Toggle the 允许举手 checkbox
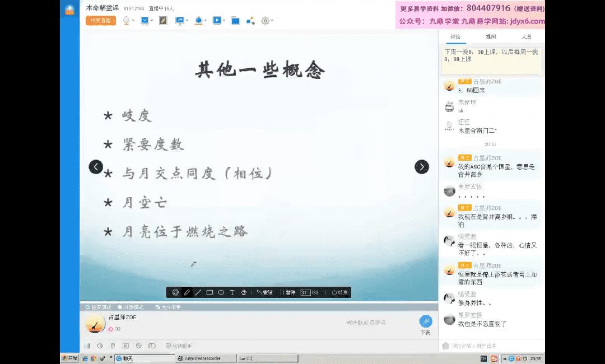This screenshot has width=605, height=364. point(157,307)
